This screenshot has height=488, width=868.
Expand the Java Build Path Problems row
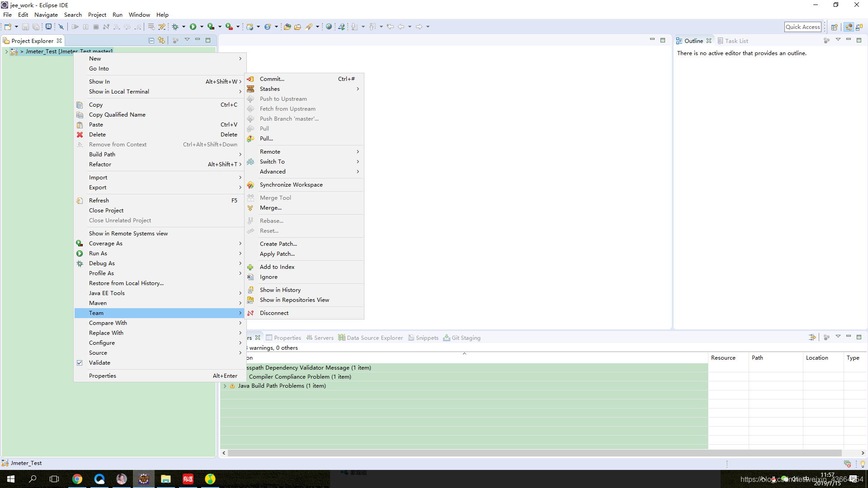point(225,386)
